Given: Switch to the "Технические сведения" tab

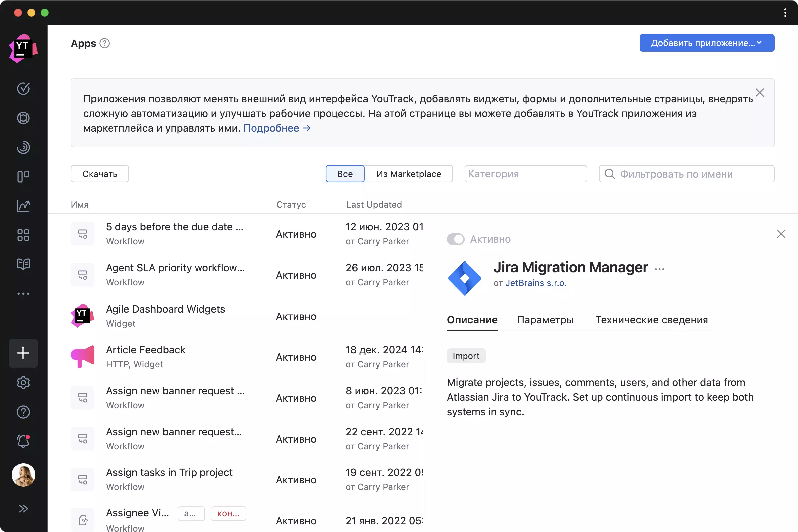Looking at the screenshot, I should coord(651,320).
